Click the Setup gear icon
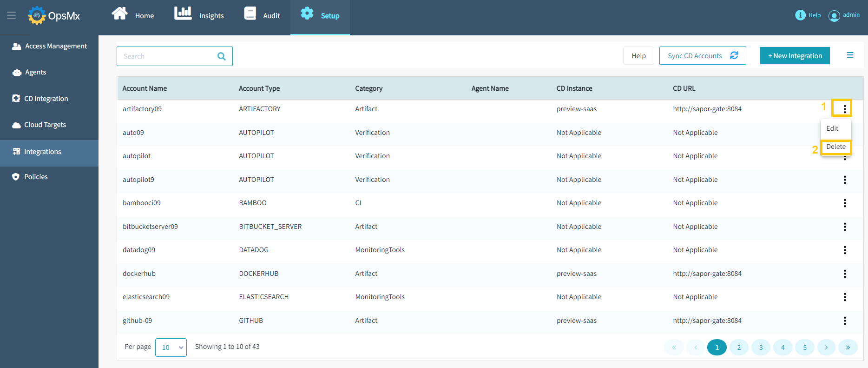 (x=307, y=13)
